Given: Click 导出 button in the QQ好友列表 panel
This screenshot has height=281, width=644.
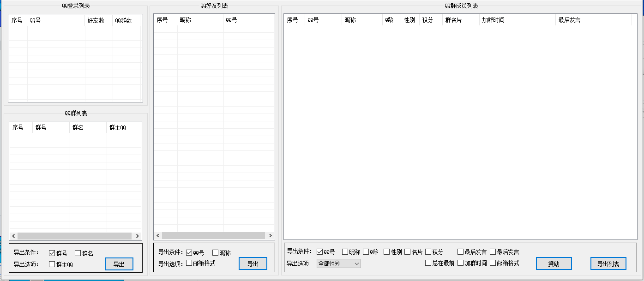Looking at the screenshot, I should pyautogui.click(x=253, y=263).
